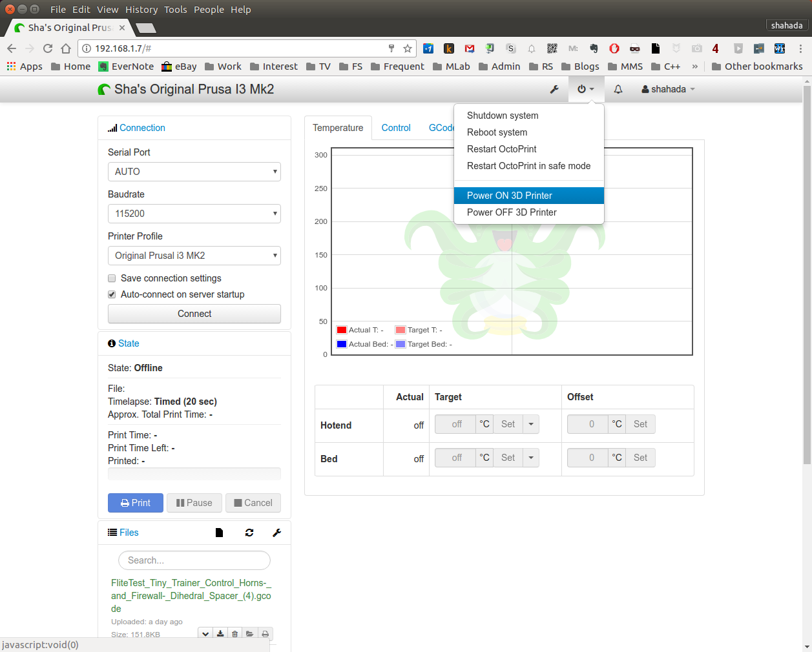This screenshot has height=652, width=812.
Task: Delete the FliteTest gcode file
Action: coord(235,634)
